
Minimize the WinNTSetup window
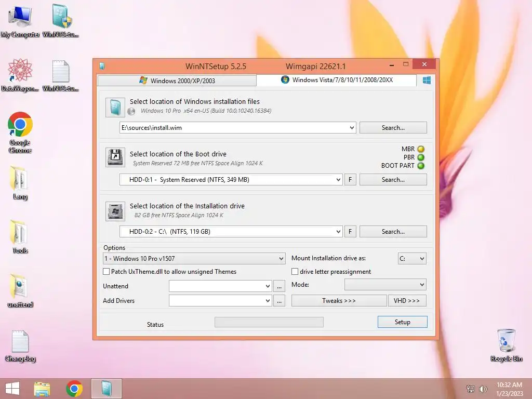coord(392,64)
